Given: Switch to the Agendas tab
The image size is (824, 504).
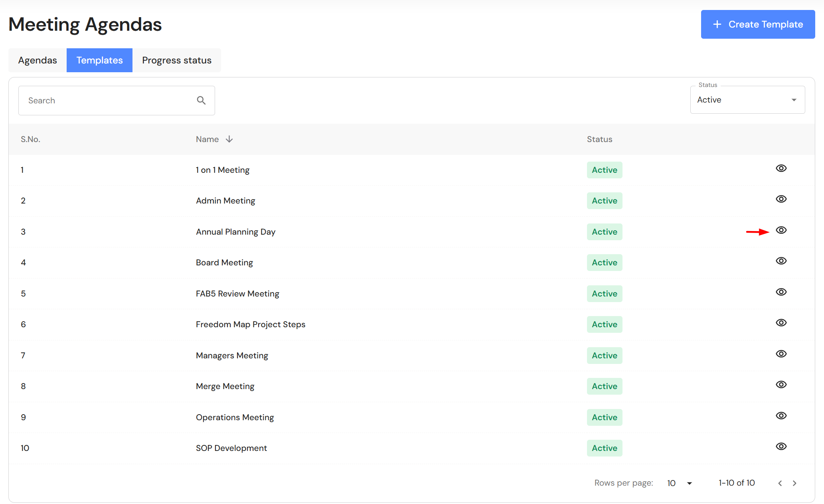Looking at the screenshot, I should [38, 60].
